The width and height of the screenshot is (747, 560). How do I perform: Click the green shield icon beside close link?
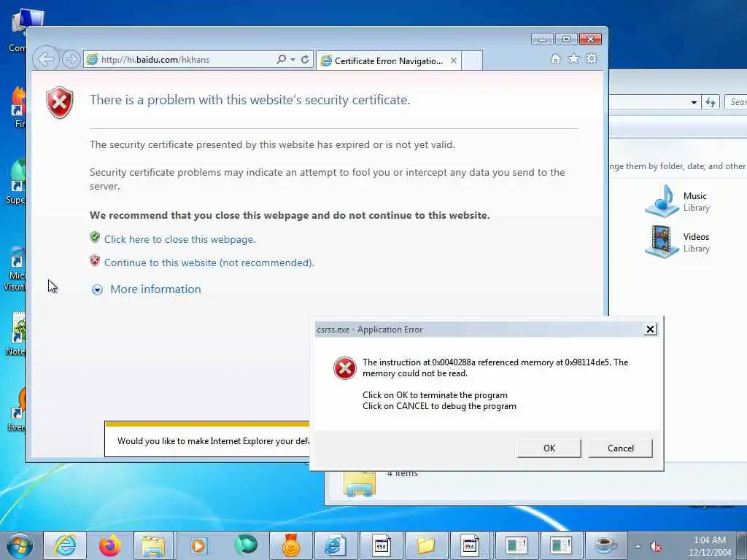(95, 237)
